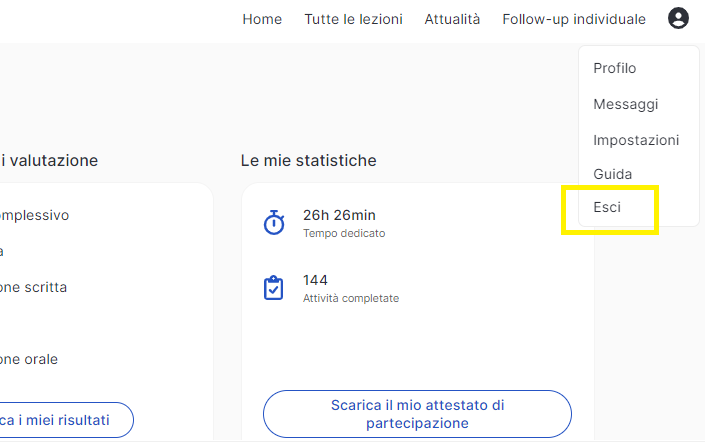The width and height of the screenshot is (705, 442).
Task: Open the Attualità section
Action: (x=452, y=19)
